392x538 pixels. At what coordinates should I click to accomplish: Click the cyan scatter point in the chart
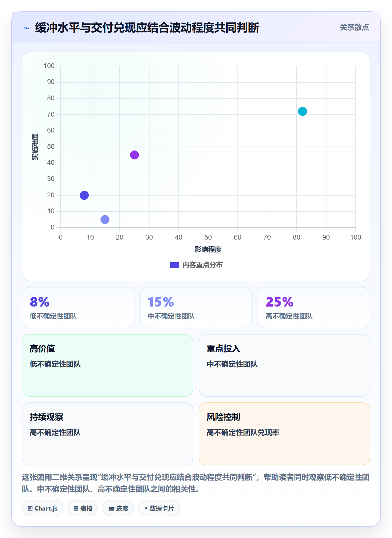tap(302, 112)
